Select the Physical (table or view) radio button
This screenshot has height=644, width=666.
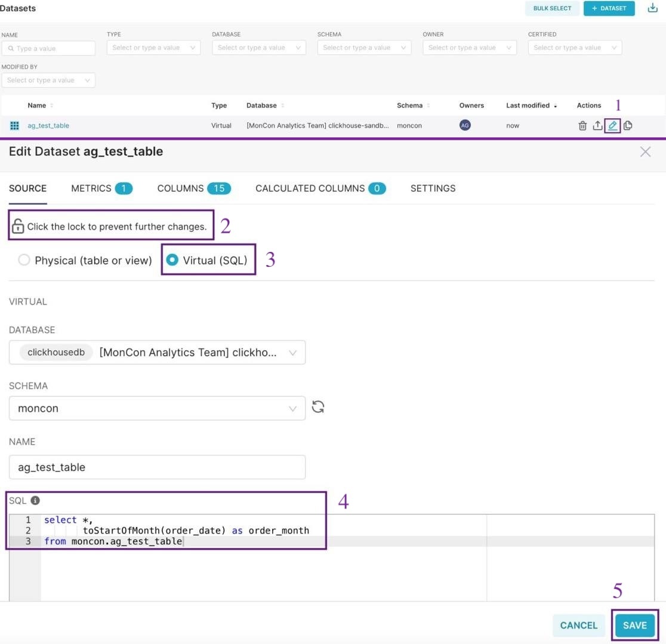[24, 260]
